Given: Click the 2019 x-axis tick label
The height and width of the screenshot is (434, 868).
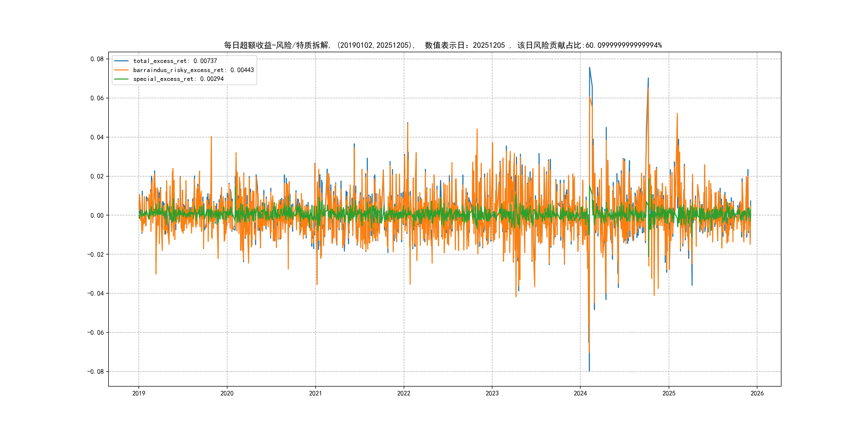Looking at the screenshot, I should [139, 393].
